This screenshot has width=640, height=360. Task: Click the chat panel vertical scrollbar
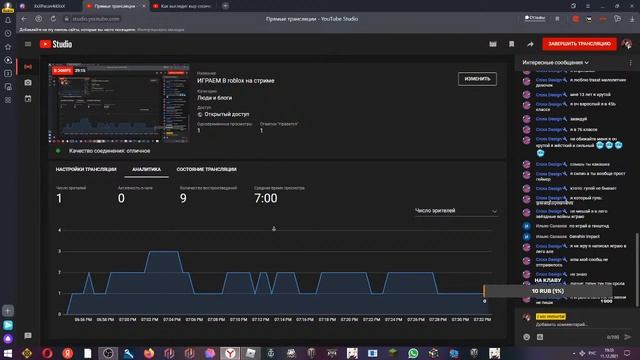[637, 269]
